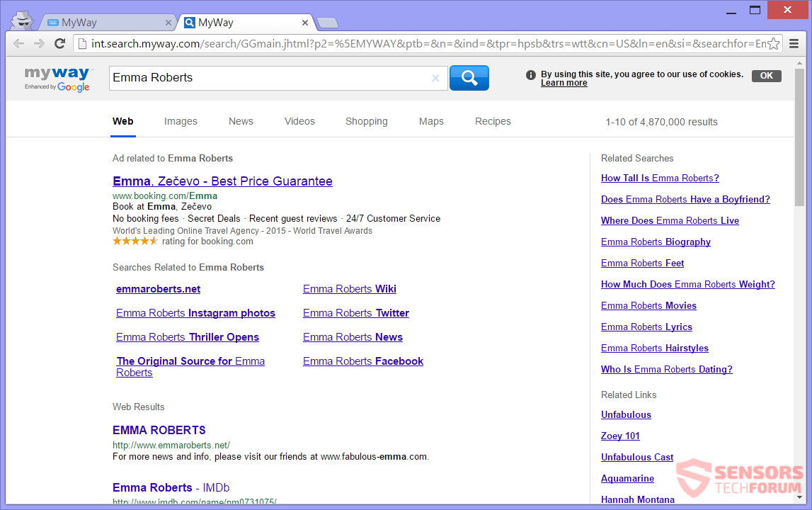This screenshot has width=812, height=510.
Task: Select the Images search tab
Action: (x=181, y=121)
